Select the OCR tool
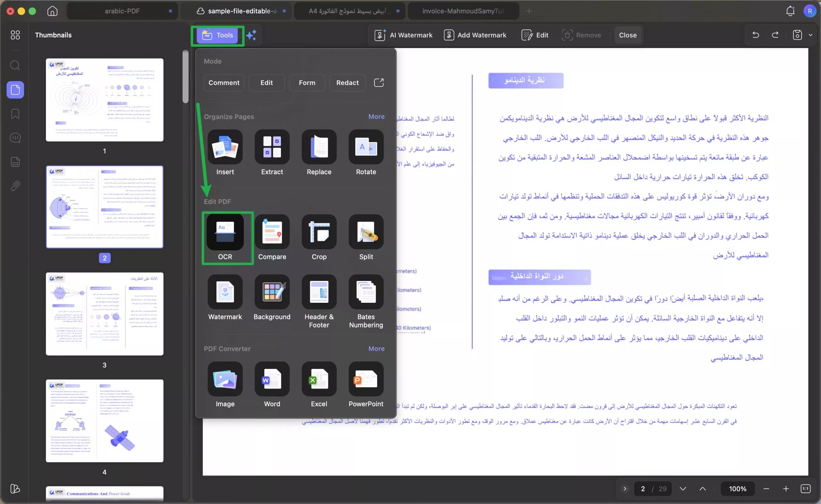Viewport: 821px width, 504px height. click(225, 237)
